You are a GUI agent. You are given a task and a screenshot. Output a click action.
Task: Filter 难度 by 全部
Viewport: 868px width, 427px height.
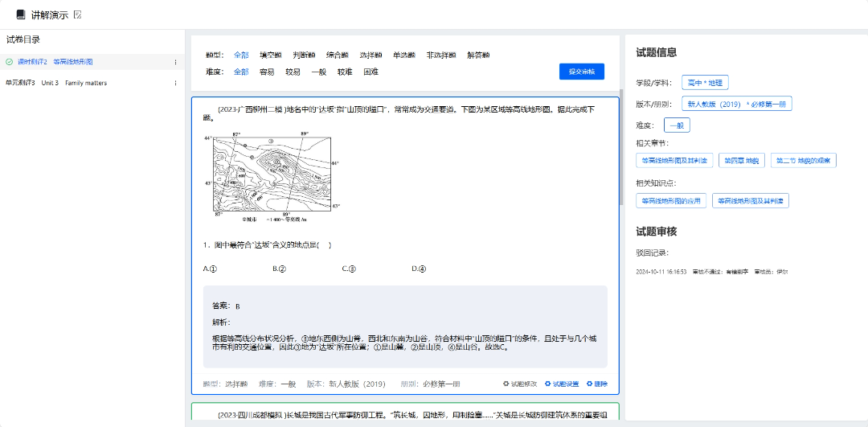click(x=241, y=72)
